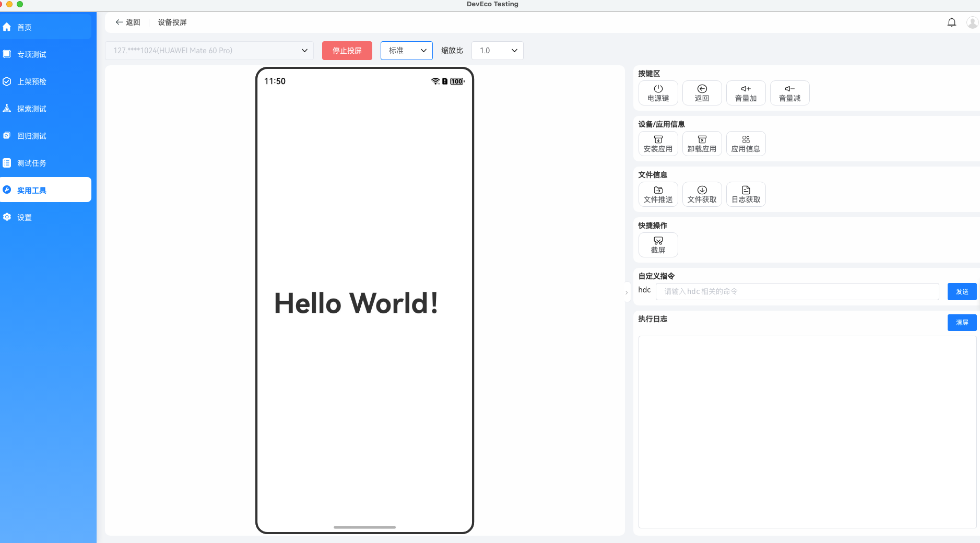
Task: Click the green maximize window button
Action: click(20, 4)
